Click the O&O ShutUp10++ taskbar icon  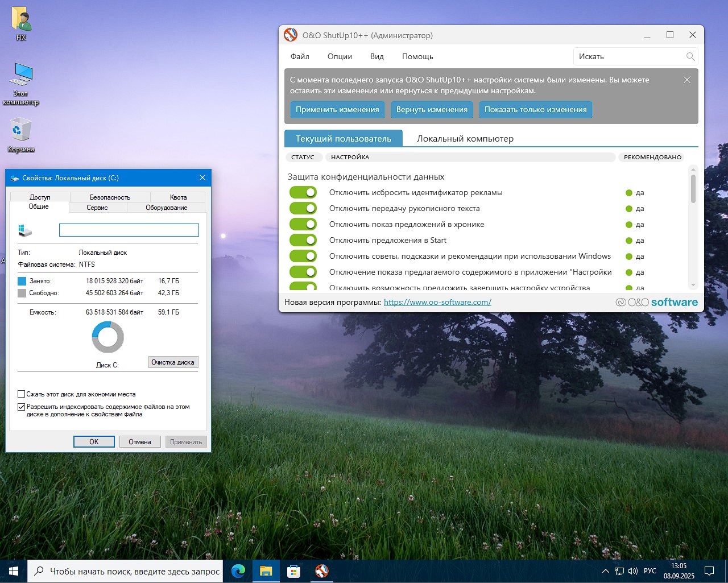[321, 571]
